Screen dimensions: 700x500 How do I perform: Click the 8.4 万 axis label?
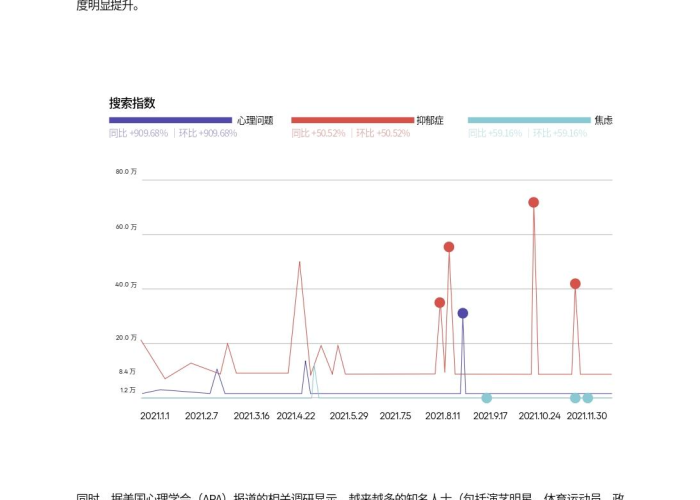tap(127, 371)
